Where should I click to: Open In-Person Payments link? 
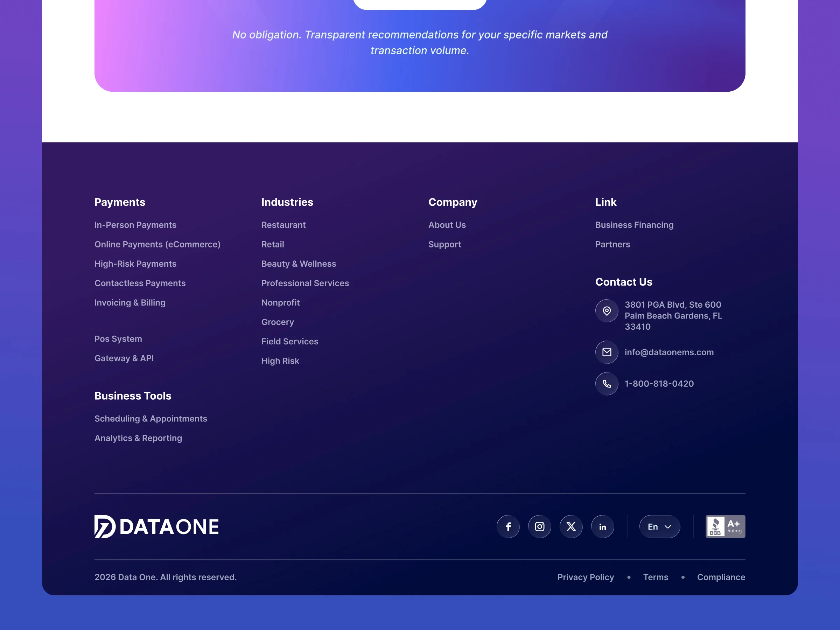point(135,225)
